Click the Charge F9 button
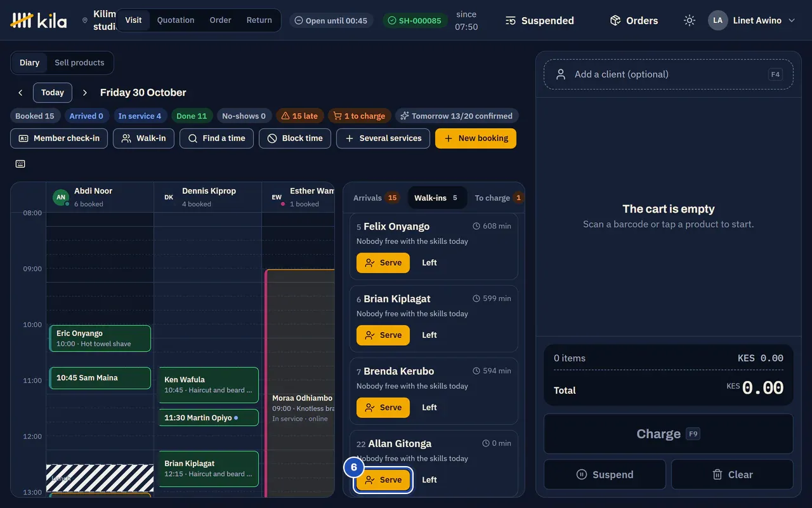This screenshot has width=812, height=508. [x=669, y=434]
